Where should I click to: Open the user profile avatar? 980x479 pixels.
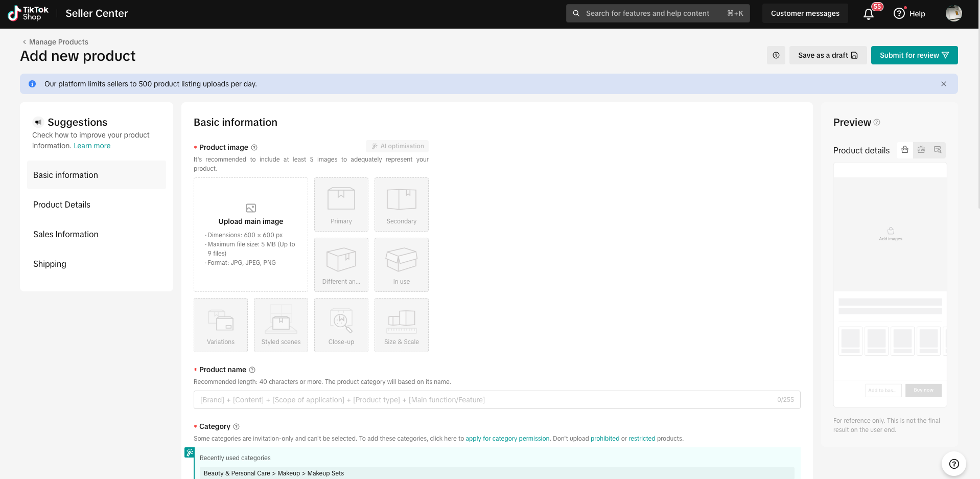point(953,13)
